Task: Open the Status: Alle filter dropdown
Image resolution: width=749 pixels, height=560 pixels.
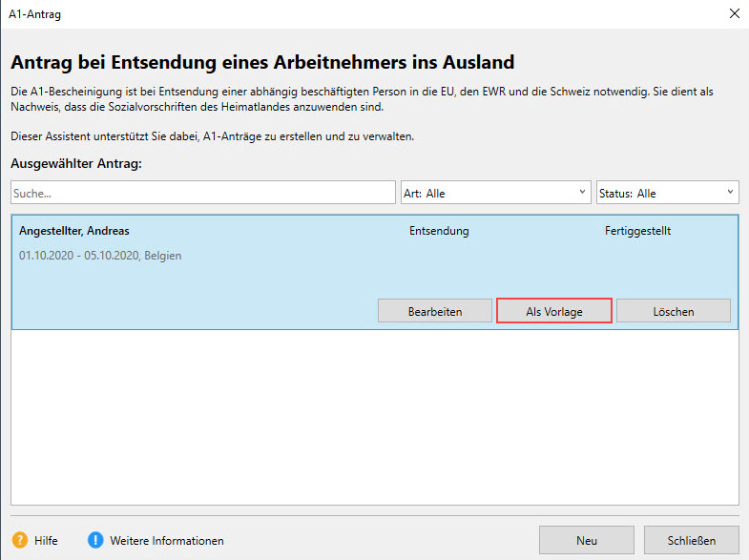Action: (666, 193)
